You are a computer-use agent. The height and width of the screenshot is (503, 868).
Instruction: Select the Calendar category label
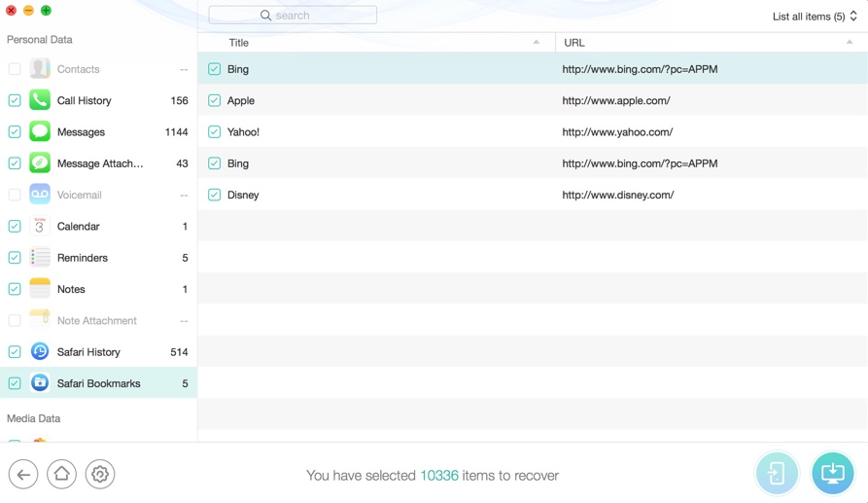click(78, 226)
